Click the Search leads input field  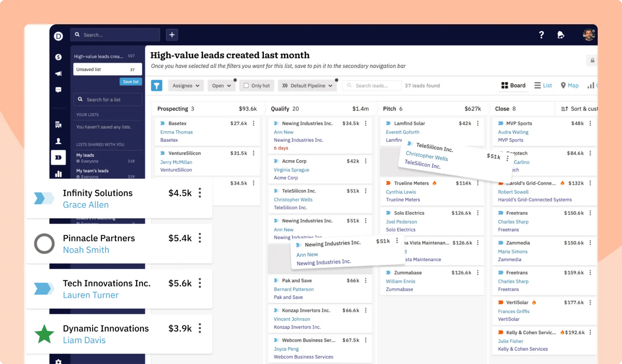coord(372,85)
